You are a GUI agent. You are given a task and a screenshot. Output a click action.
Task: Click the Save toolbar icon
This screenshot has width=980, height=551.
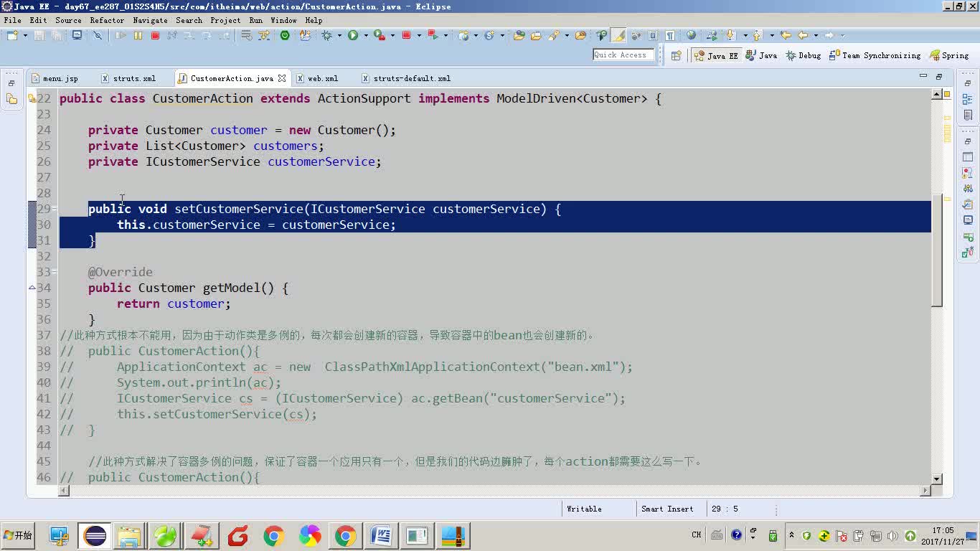(39, 35)
